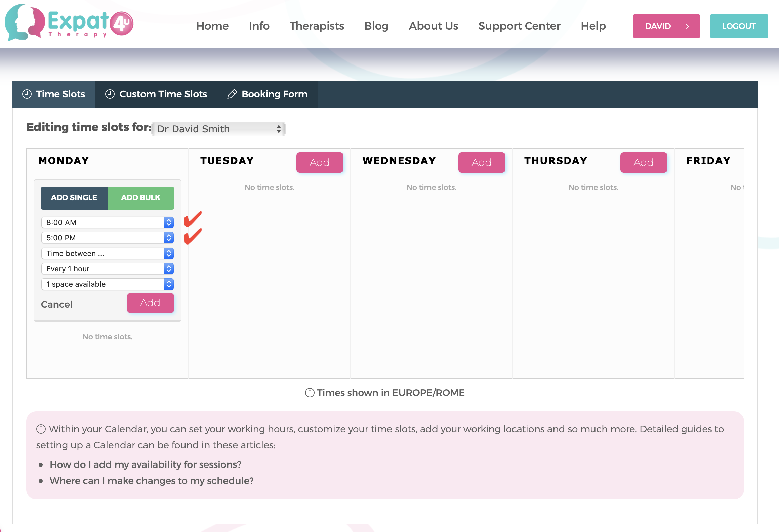Open the 8:00 AM start time dropdown
The image size is (779, 532).
pyautogui.click(x=107, y=222)
